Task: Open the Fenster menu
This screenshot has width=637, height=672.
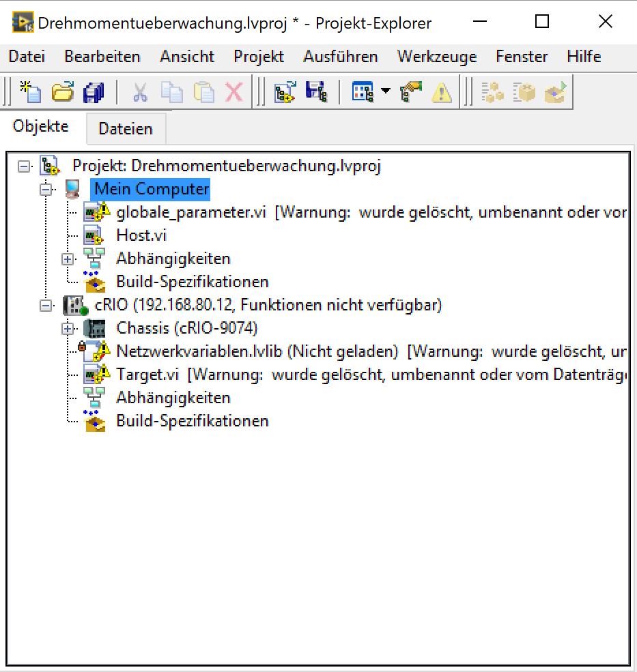Action: click(x=522, y=57)
